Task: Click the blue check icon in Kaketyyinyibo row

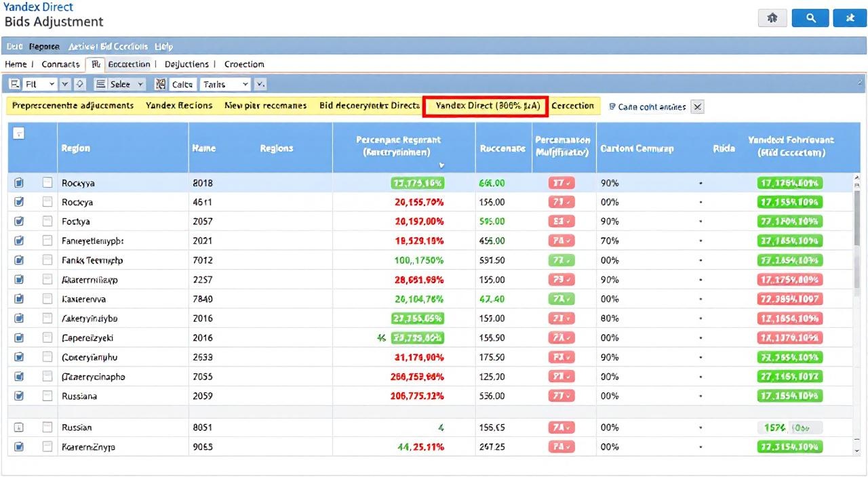Action: pos(19,318)
